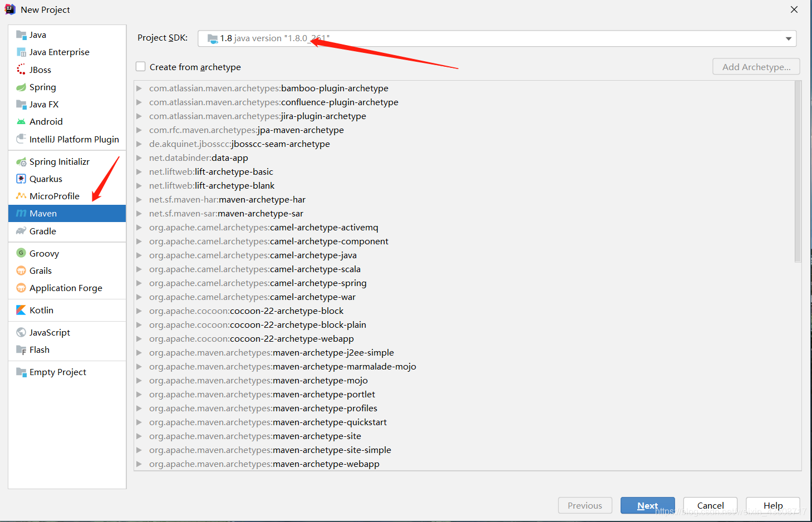Select the cocoon-22-archetype-block-plain row
Viewport: 812px width, 522px height.
click(464, 325)
